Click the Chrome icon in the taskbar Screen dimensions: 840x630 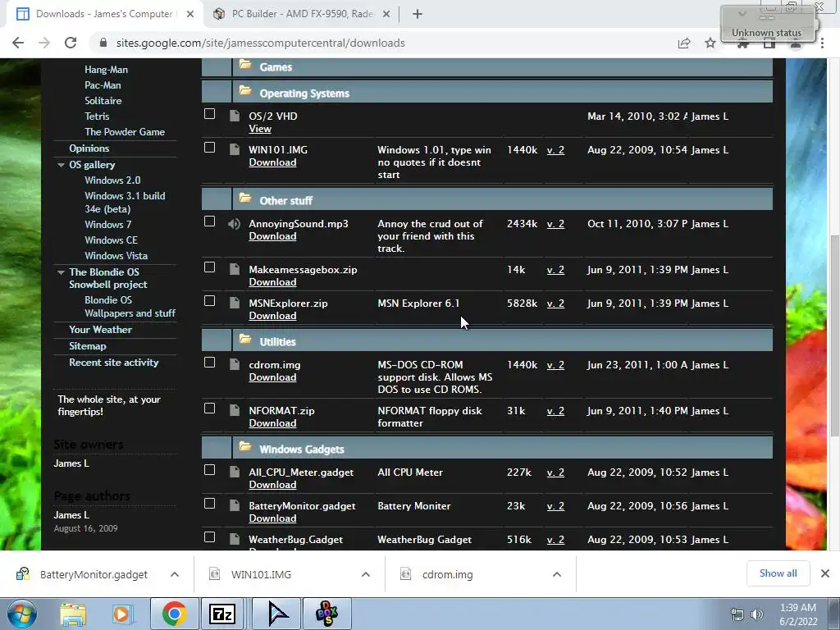coord(174,614)
